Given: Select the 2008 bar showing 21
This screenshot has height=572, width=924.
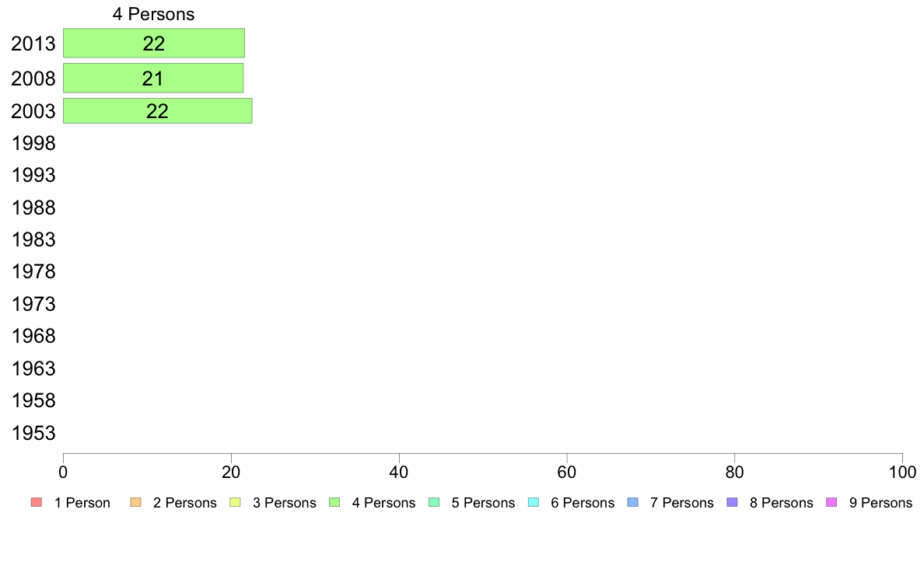Looking at the screenshot, I should click(153, 78).
